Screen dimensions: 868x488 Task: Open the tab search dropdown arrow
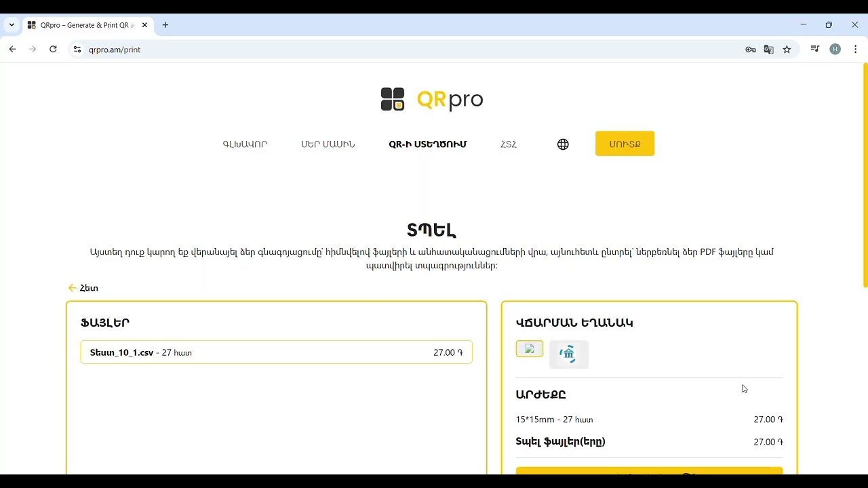[x=12, y=25]
